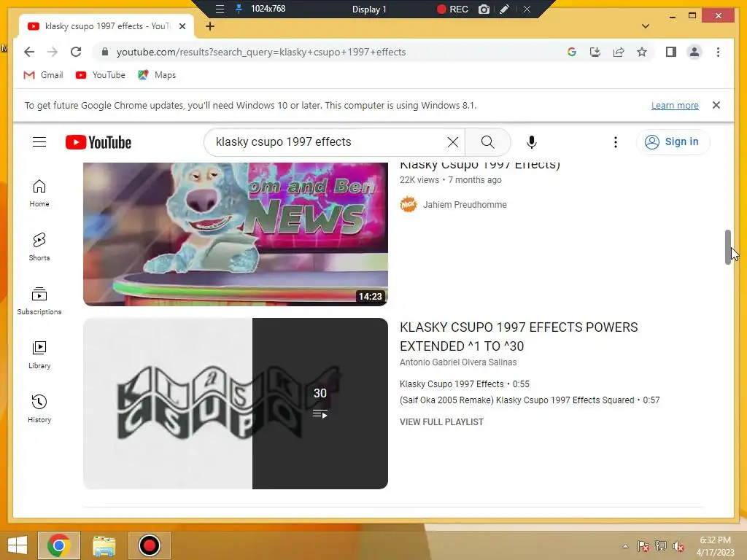Open History in the sidebar
Screen dimensions: 747x560
click(x=39, y=409)
